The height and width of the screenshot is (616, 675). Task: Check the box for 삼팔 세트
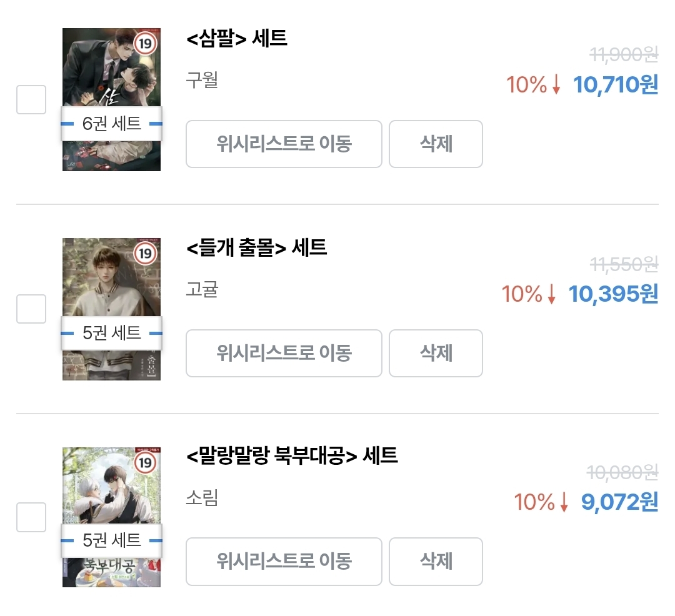coord(31,99)
